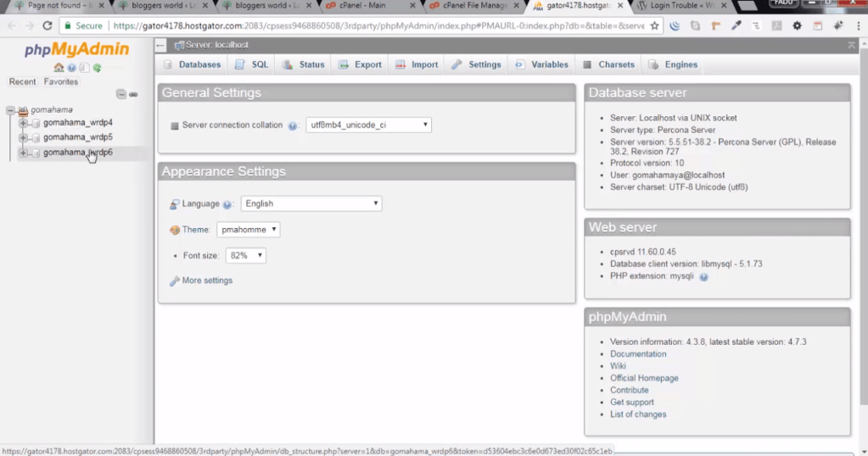Show the Favorites tables list
This screenshot has width=868, height=456.
[61, 82]
